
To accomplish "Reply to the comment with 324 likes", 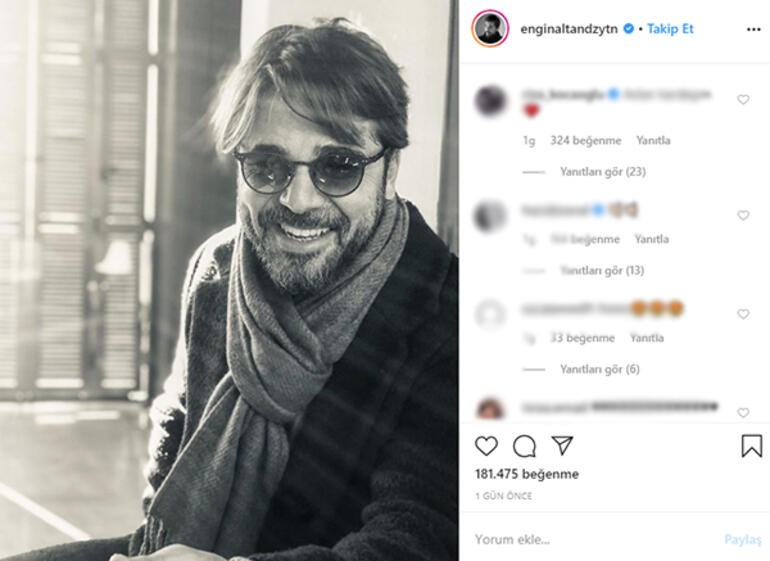I will coord(652,141).
